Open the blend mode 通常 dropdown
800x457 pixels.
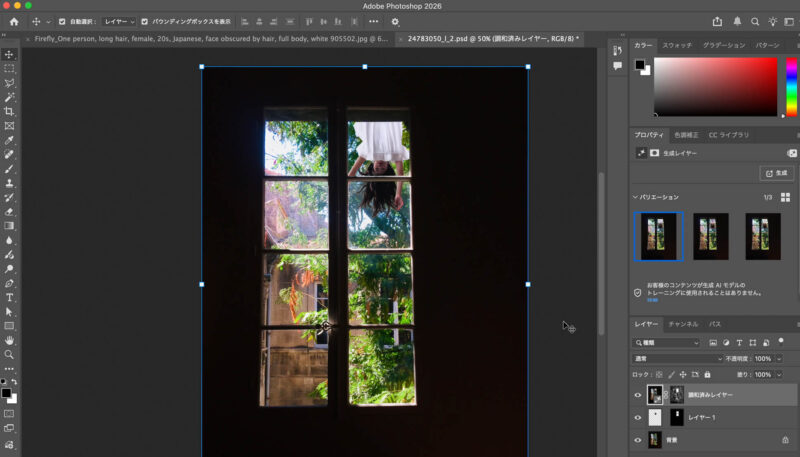[677, 358]
